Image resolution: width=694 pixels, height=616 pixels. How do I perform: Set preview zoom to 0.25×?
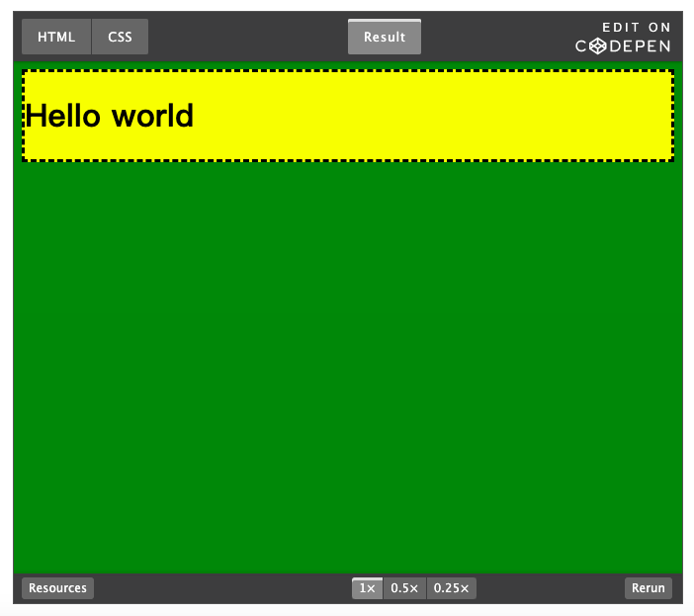(x=452, y=588)
